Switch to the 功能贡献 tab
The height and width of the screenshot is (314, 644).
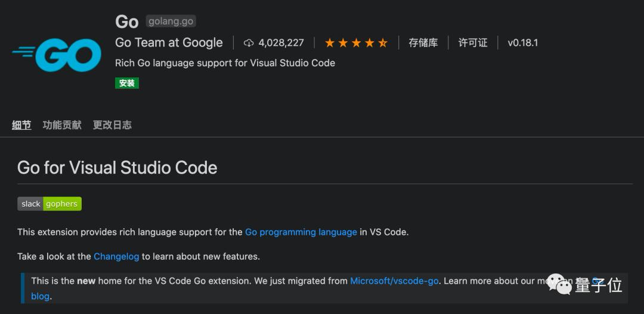[62, 125]
